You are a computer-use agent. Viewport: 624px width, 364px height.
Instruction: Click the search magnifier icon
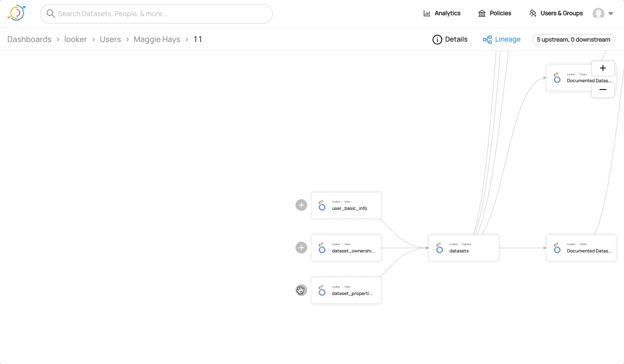coord(50,14)
